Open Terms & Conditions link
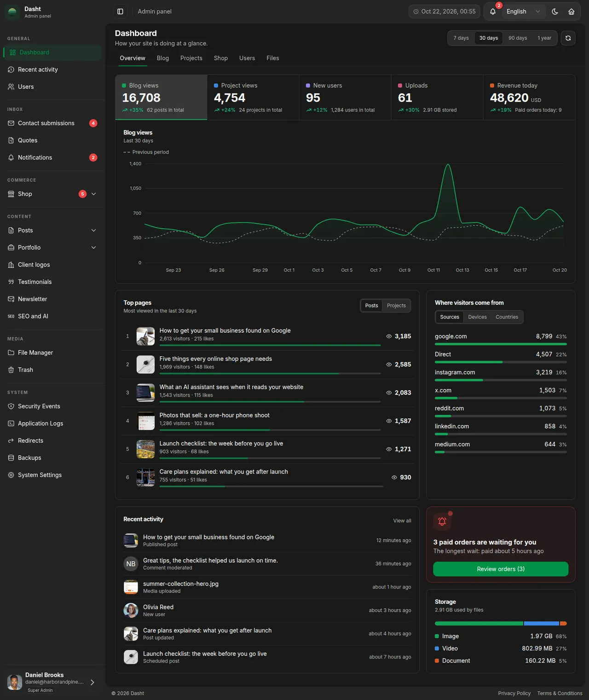This screenshot has width=589, height=700. tap(560, 694)
